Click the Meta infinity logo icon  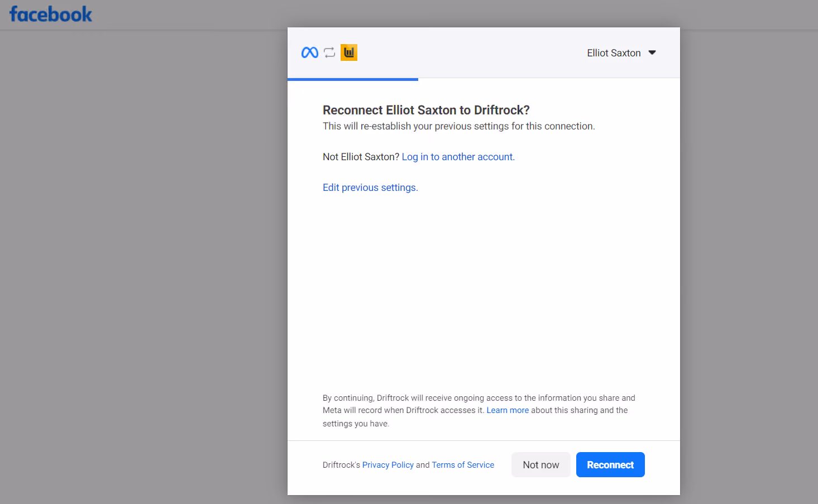click(x=310, y=52)
